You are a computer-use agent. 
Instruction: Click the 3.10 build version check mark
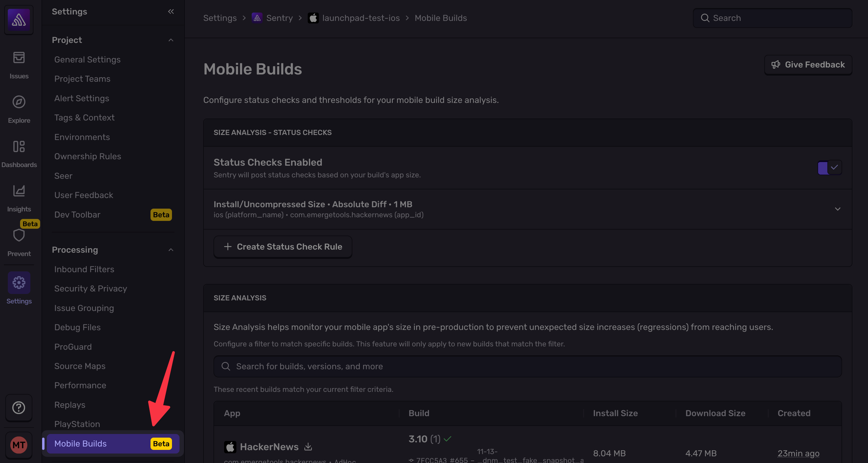click(x=447, y=439)
